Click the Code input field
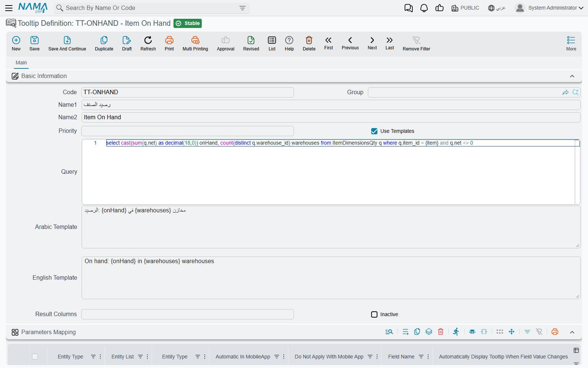The height and width of the screenshot is (368, 588). (187, 92)
